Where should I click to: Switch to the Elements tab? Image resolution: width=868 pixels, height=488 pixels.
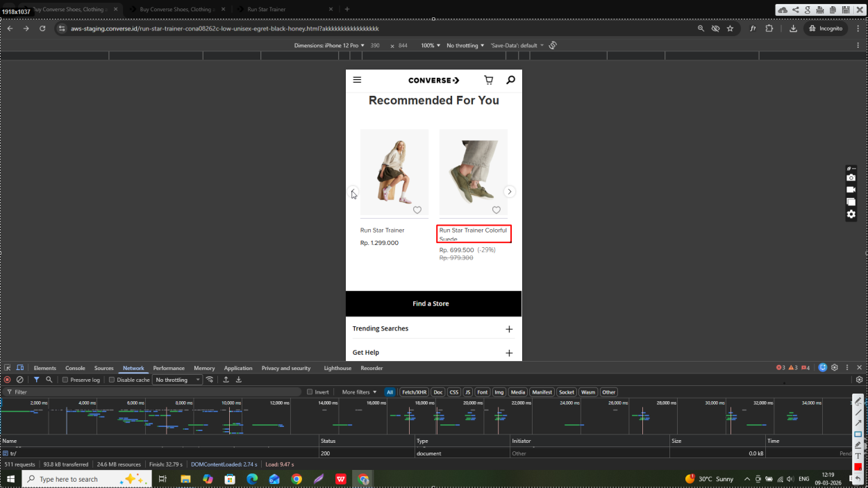point(45,368)
